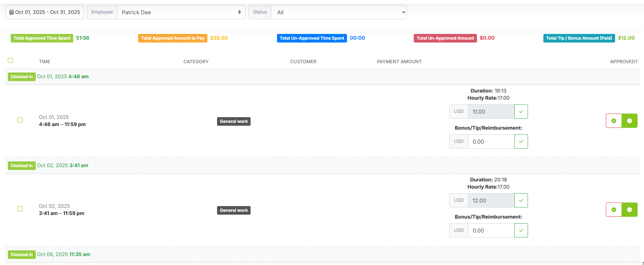Click the Total Approved Amount to Pay badge
Image resolution: width=644 pixels, height=265 pixels.
point(172,38)
